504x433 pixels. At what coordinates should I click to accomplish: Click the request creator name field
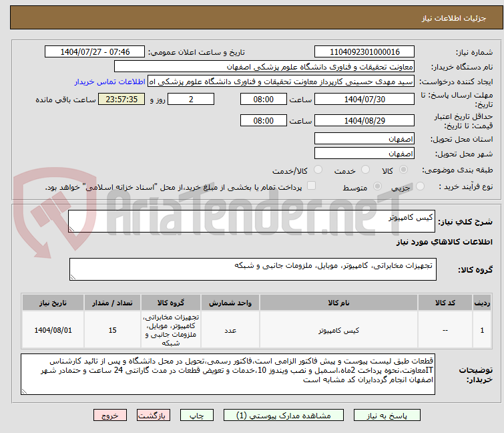pos(281,82)
